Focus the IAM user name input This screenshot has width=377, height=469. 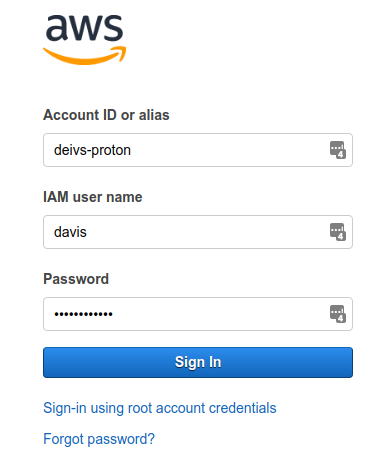pyautogui.click(x=198, y=232)
